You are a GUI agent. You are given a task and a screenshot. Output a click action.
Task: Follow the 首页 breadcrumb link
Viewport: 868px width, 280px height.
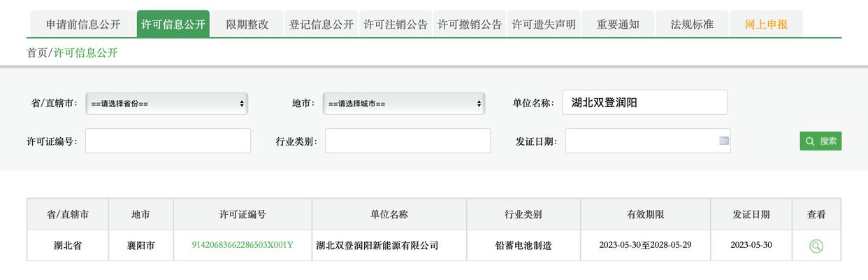point(37,52)
